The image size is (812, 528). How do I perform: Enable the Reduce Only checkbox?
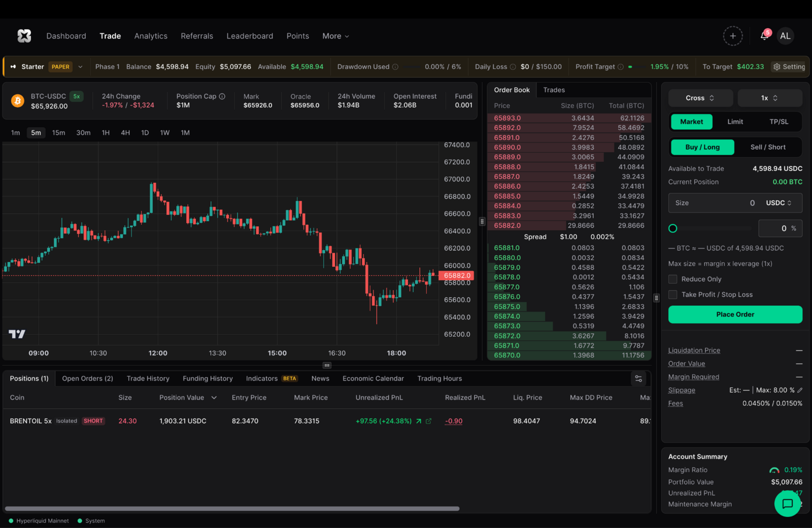[x=673, y=279]
